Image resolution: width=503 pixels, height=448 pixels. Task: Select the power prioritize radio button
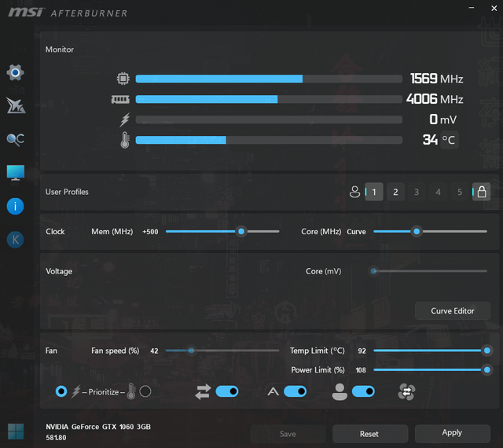tap(61, 391)
